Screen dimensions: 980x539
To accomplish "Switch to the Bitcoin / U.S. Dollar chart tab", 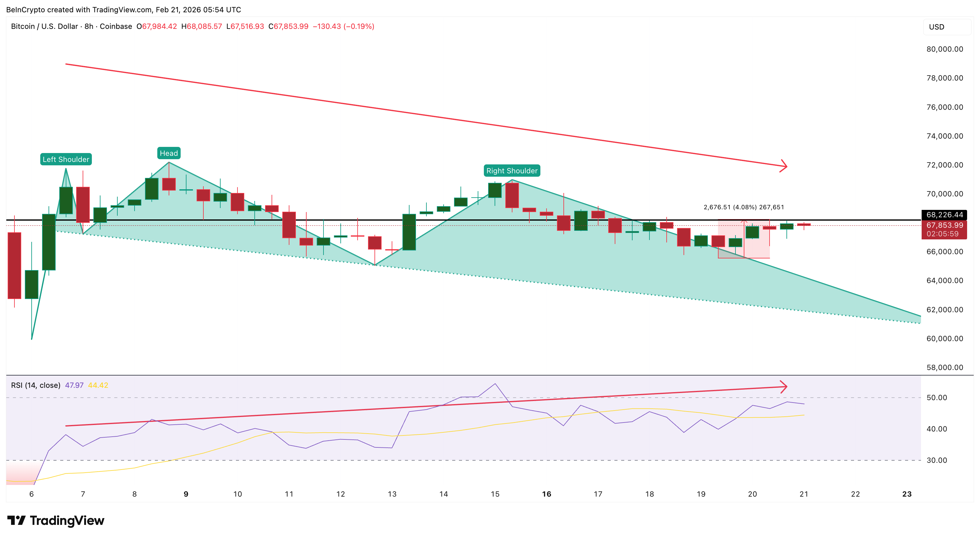I will coord(46,27).
